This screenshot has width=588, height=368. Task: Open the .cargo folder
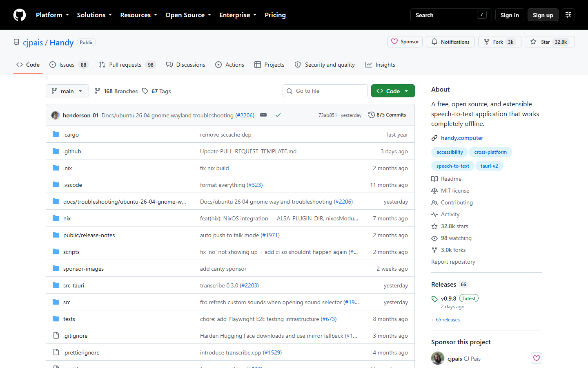[x=71, y=135]
